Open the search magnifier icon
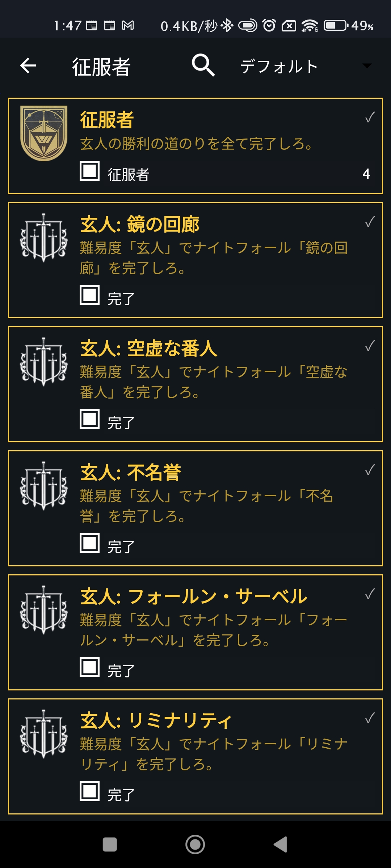The height and width of the screenshot is (868, 391). pyautogui.click(x=203, y=65)
